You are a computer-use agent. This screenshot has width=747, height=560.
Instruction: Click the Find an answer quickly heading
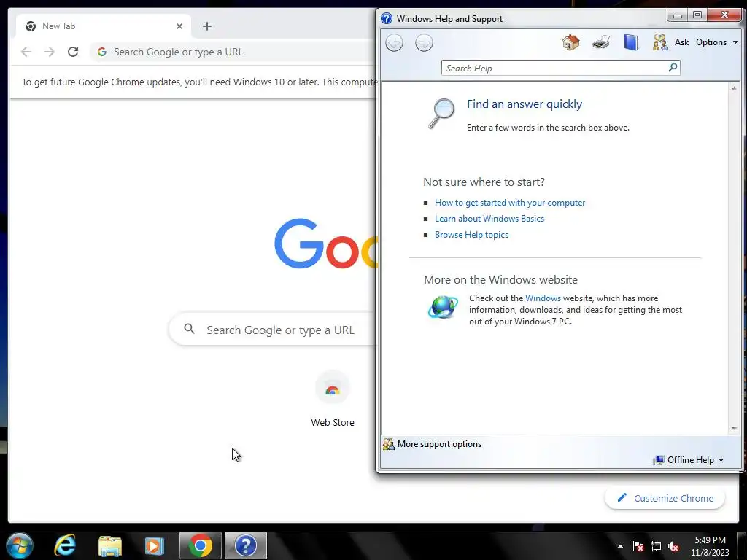click(x=524, y=104)
